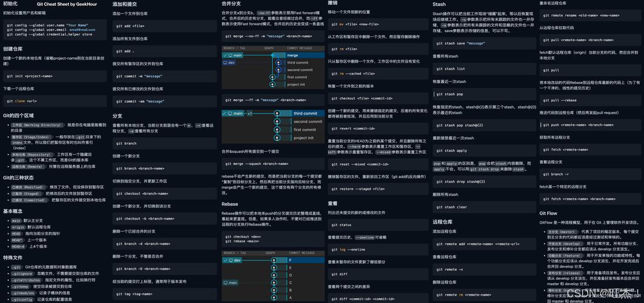This screenshot has width=644, height=303.
Task: Click the git stash list code block
Action: click(485, 68)
